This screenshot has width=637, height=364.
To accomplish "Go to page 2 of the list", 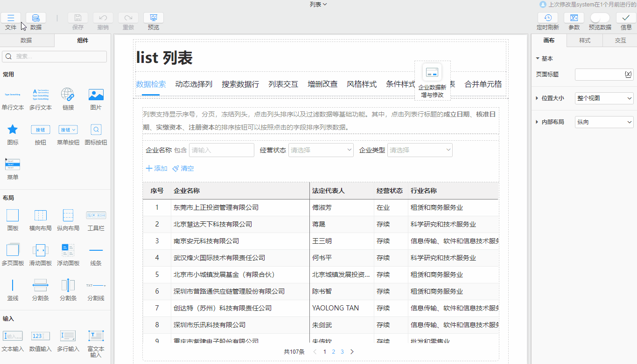I will coord(333,352).
